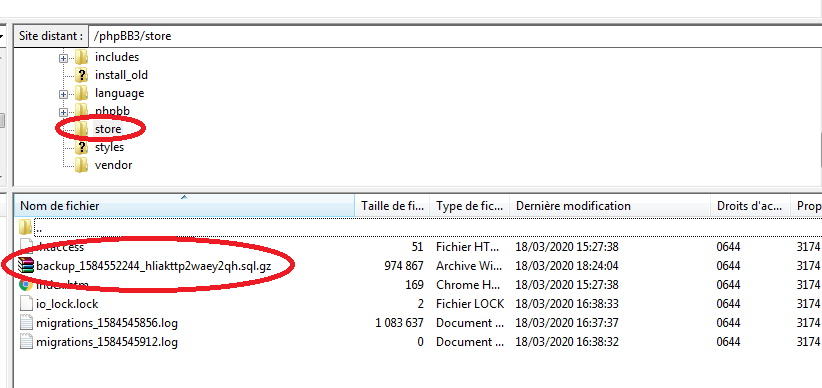
Task: Select the vendor folder in tree
Action: 113,165
